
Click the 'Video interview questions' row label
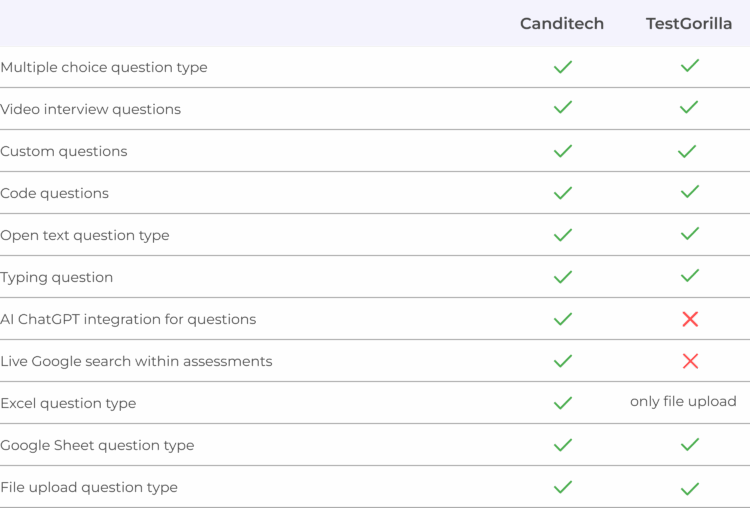click(x=90, y=110)
